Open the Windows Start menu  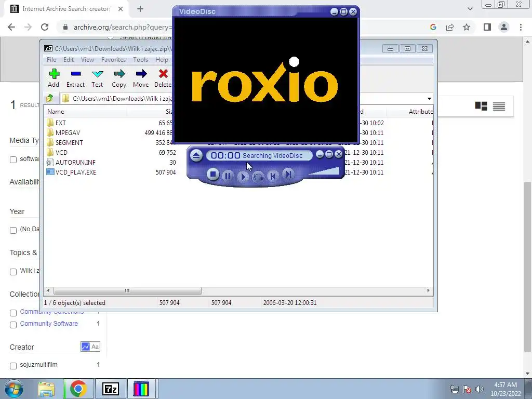click(x=14, y=389)
